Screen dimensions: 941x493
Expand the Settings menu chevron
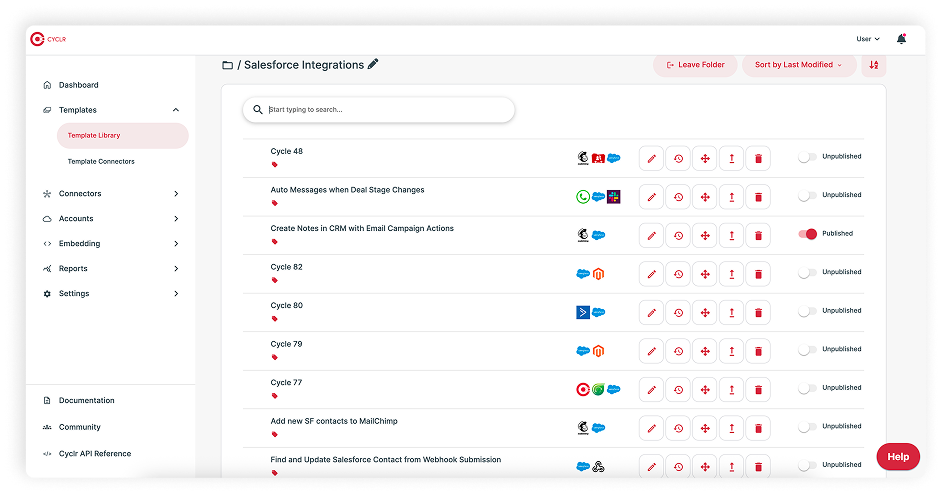[x=176, y=294]
